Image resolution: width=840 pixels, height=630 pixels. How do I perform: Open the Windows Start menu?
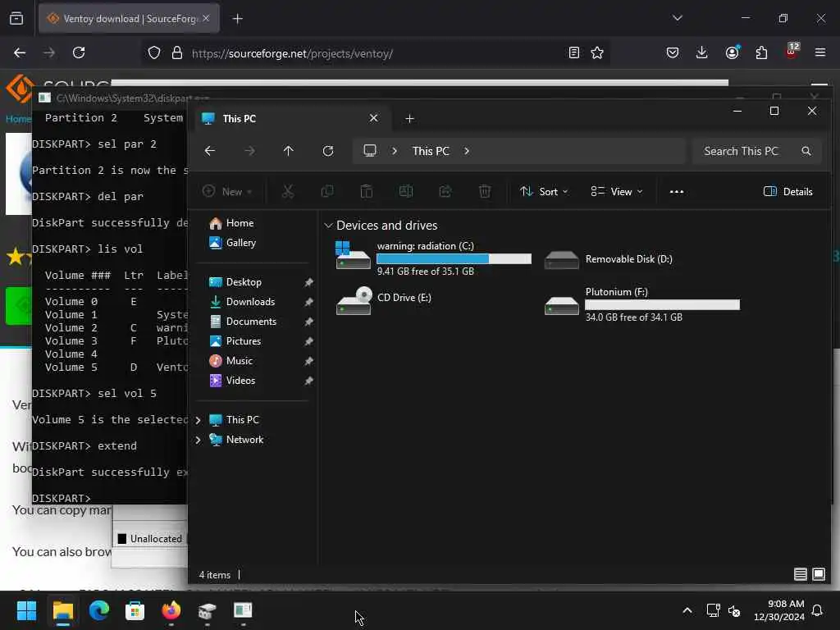[26, 610]
